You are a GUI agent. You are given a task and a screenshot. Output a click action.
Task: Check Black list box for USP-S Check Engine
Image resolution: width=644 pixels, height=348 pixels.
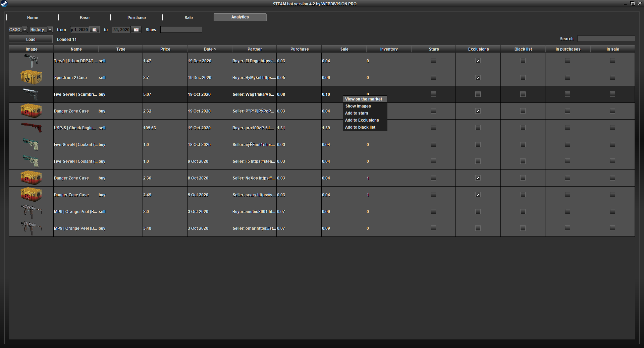(x=523, y=128)
